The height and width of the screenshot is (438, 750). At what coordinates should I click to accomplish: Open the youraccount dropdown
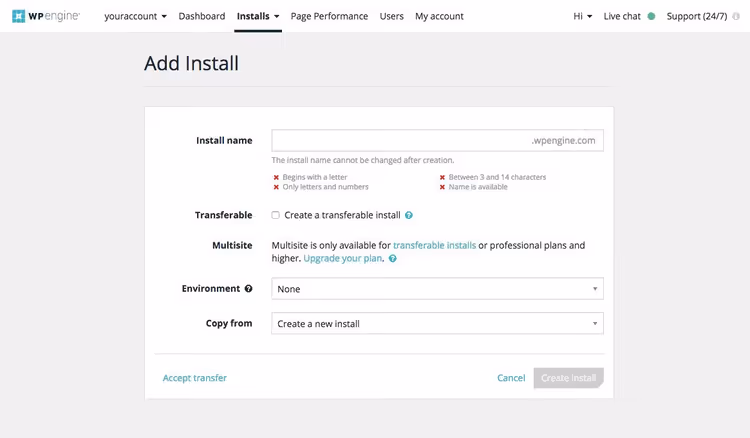click(x=135, y=16)
